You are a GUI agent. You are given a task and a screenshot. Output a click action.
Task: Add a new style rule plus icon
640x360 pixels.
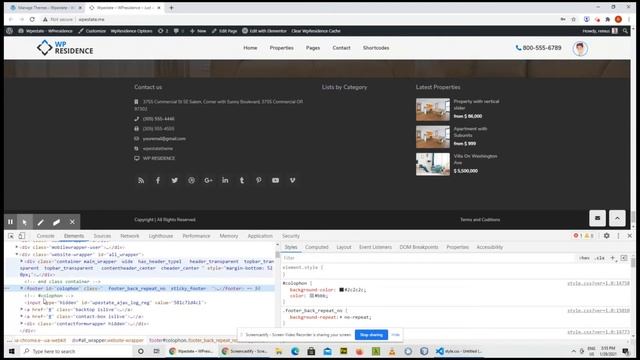click(612, 258)
